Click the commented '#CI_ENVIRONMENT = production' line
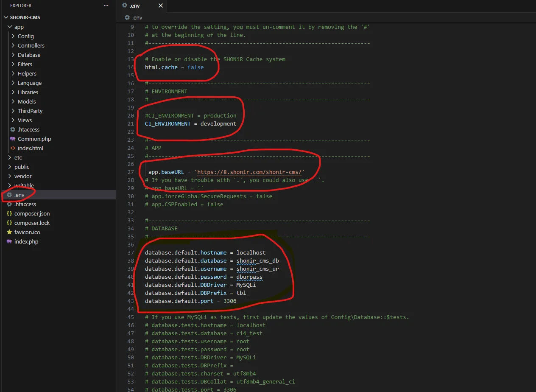536x392 pixels. tap(191, 115)
